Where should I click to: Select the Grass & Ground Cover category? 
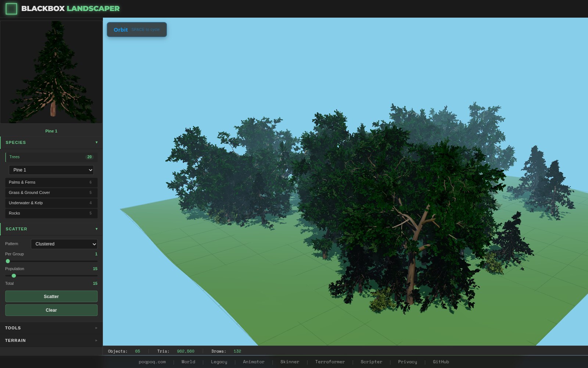[51, 192]
